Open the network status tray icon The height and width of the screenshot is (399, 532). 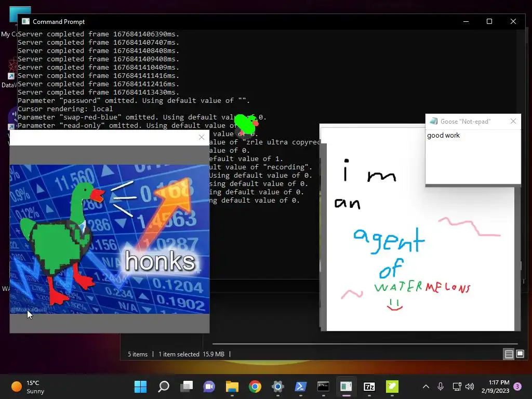(457, 387)
